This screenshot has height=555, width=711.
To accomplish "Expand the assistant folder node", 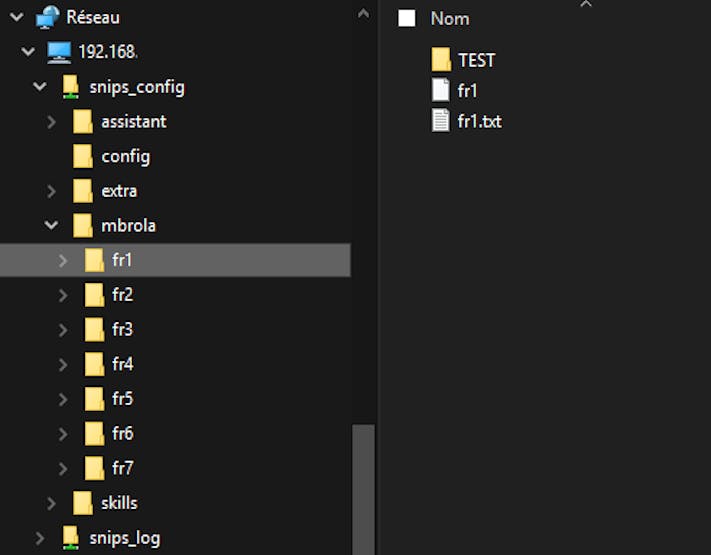I will [51, 122].
